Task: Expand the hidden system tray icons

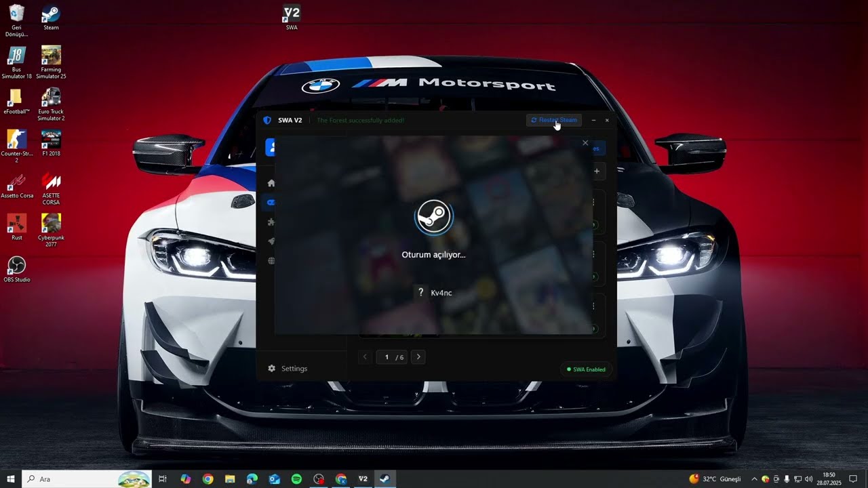Action: click(754, 479)
